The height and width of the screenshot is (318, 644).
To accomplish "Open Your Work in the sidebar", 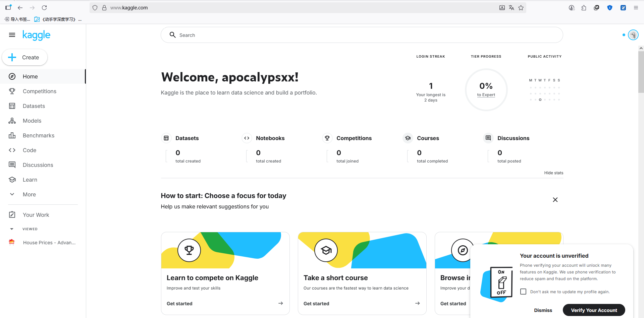I will [x=43, y=215].
